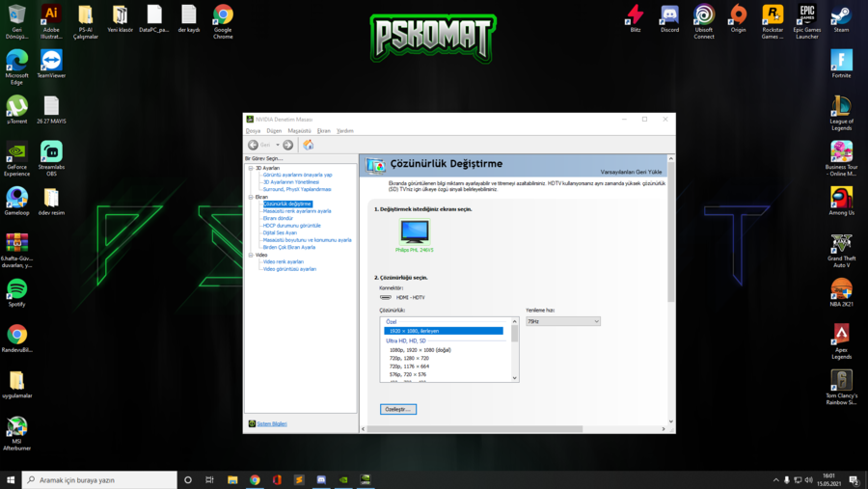Open Video görüntüsü ayarları
Screen dimensions: 868x489
[289, 268]
